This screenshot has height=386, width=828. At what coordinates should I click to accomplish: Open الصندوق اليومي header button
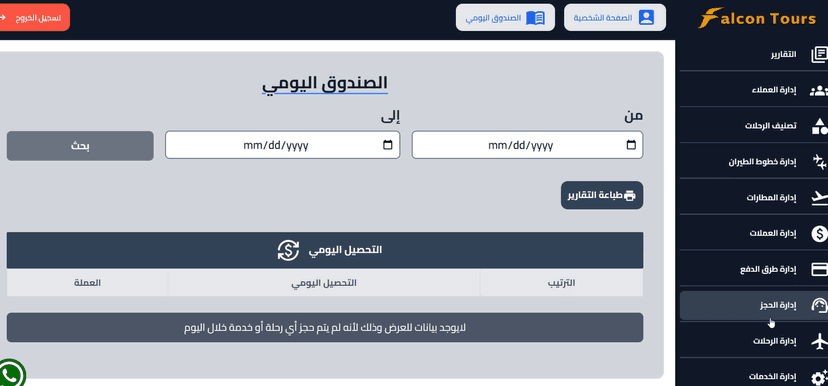click(x=505, y=18)
